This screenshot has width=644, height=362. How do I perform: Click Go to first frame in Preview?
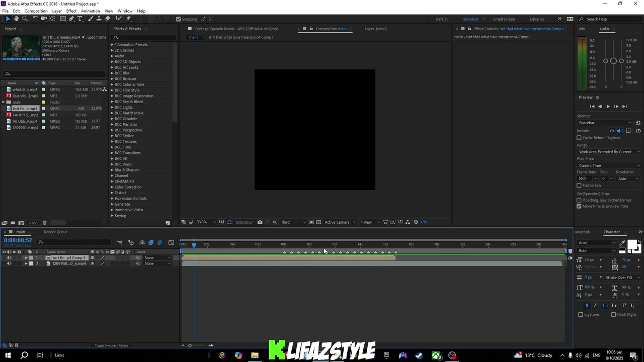[x=592, y=106]
